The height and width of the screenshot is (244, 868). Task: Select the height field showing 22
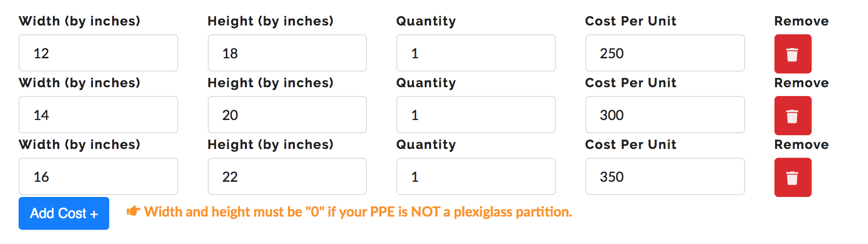click(287, 176)
